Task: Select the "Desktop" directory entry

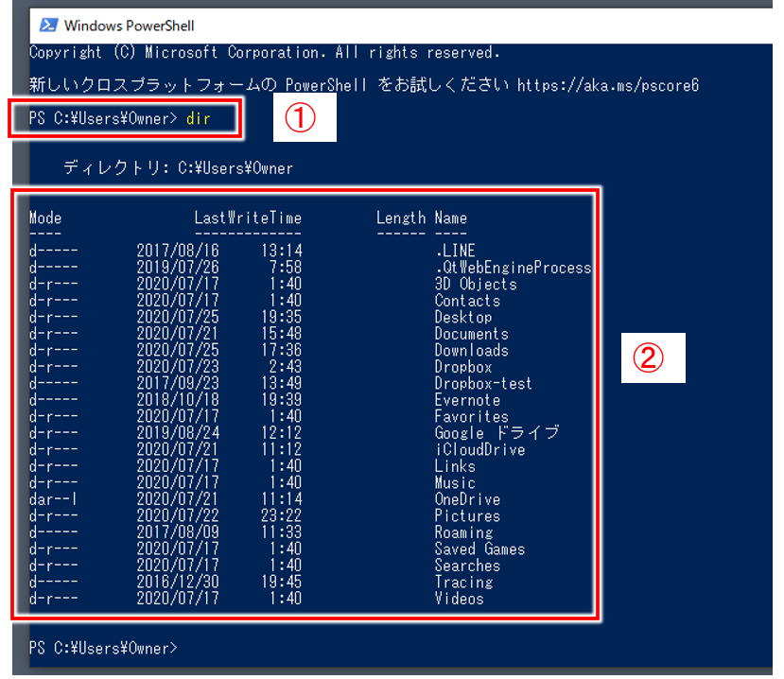Action: coord(463,317)
